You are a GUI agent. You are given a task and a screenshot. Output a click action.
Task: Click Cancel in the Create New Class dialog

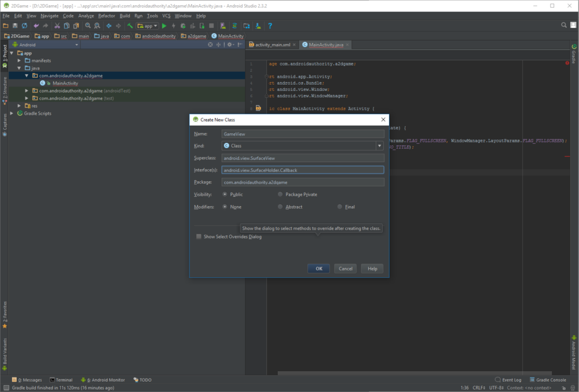click(x=345, y=268)
